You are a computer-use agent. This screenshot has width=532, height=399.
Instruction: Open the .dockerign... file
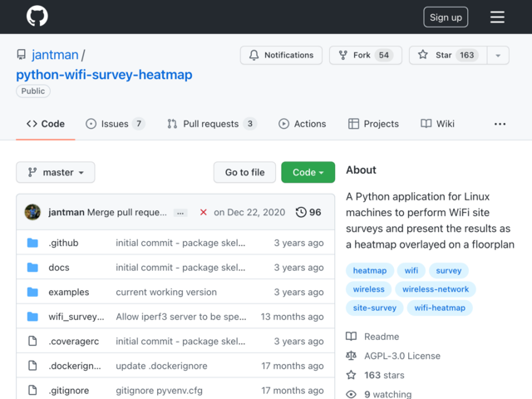pos(75,366)
